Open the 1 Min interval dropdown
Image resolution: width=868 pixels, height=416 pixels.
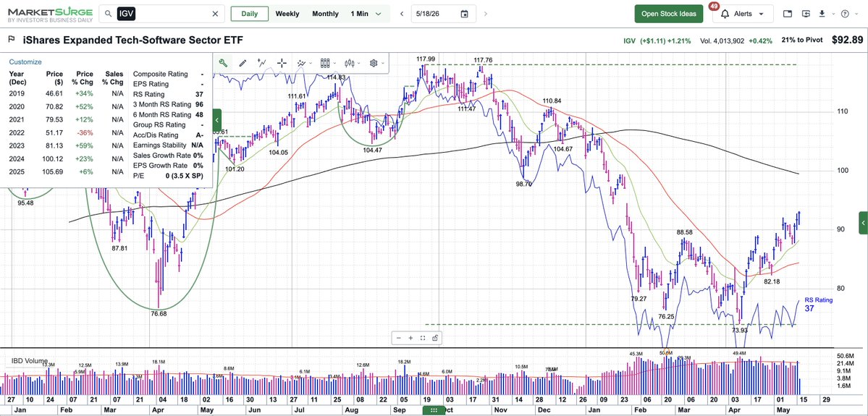pyautogui.click(x=366, y=14)
